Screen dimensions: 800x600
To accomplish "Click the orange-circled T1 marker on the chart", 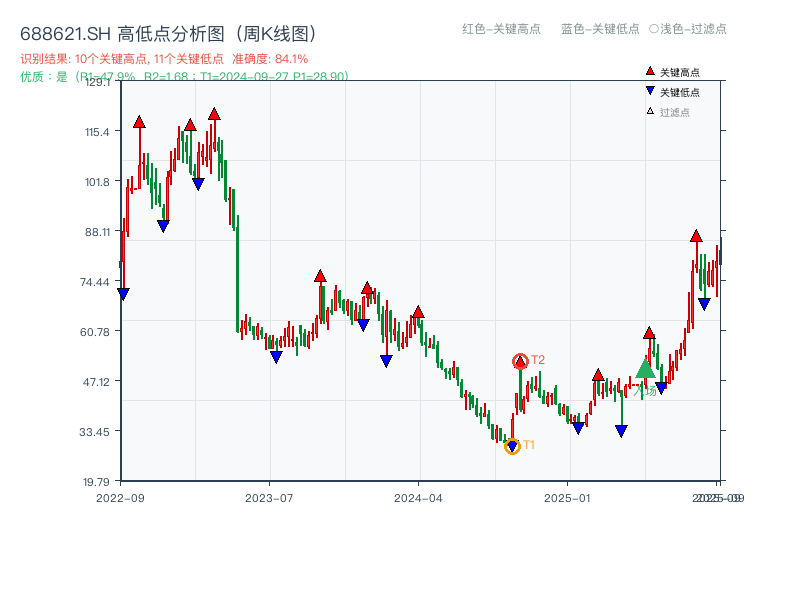I will (511, 446).
